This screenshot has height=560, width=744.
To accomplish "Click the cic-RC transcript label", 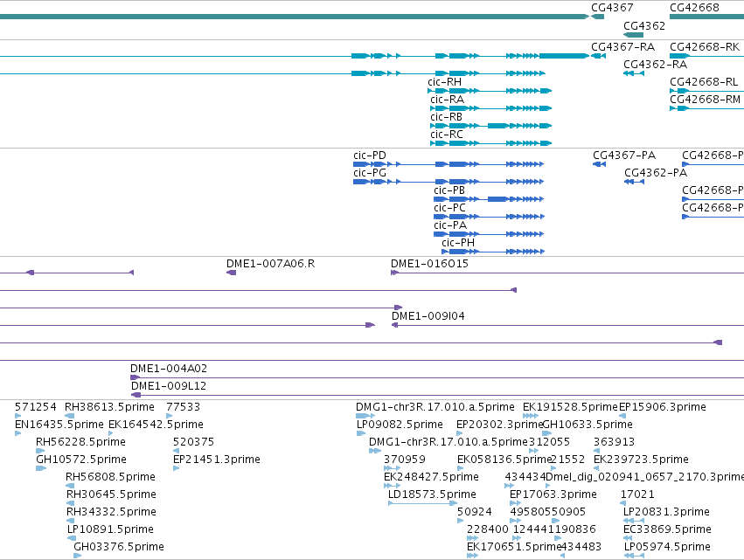I will pos(447,135).
